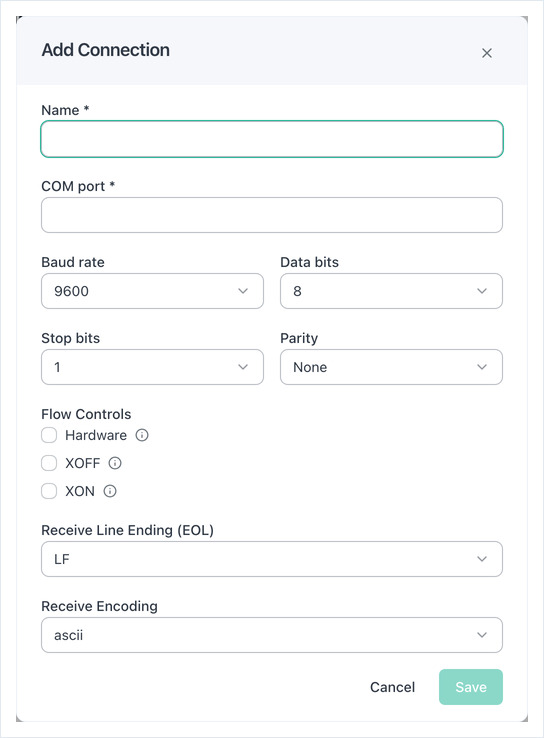Open the Parity dropdown
Screen dimensions: 544x738
pos(392,367)
